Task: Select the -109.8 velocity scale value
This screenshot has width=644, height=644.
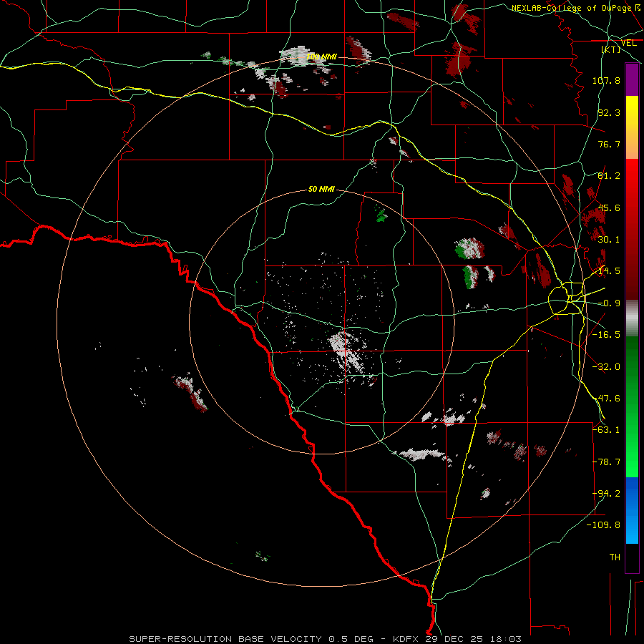Action: [603, 525]
